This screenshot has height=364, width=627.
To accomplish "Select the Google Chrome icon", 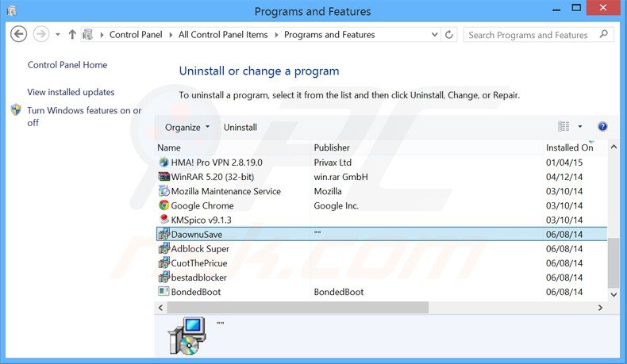I will (164, 205).
